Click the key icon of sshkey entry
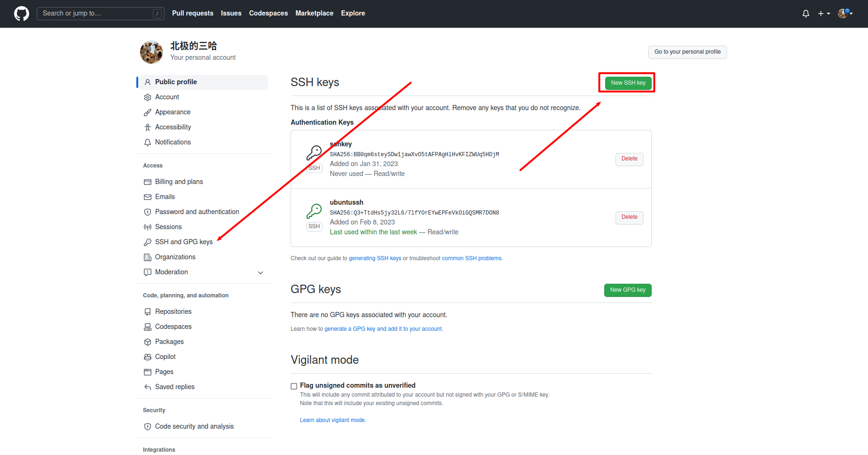 tap(314, 153)
